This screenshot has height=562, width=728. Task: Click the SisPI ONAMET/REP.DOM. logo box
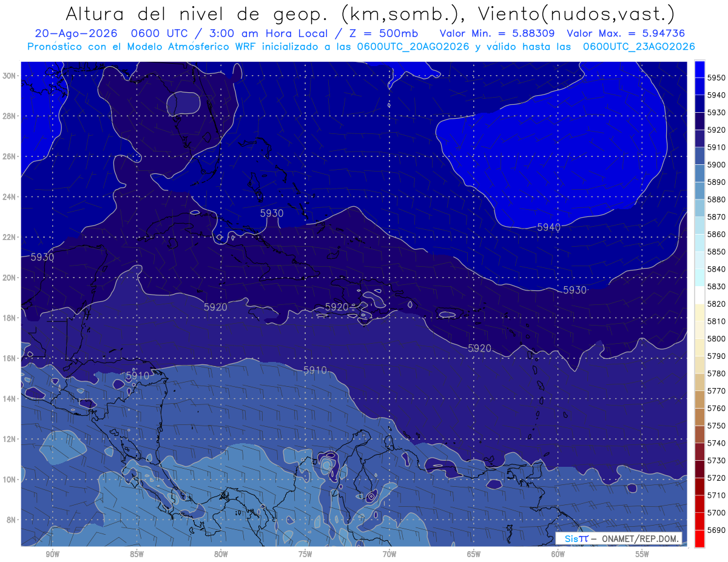pyautogui.click(x=619, y=538)
